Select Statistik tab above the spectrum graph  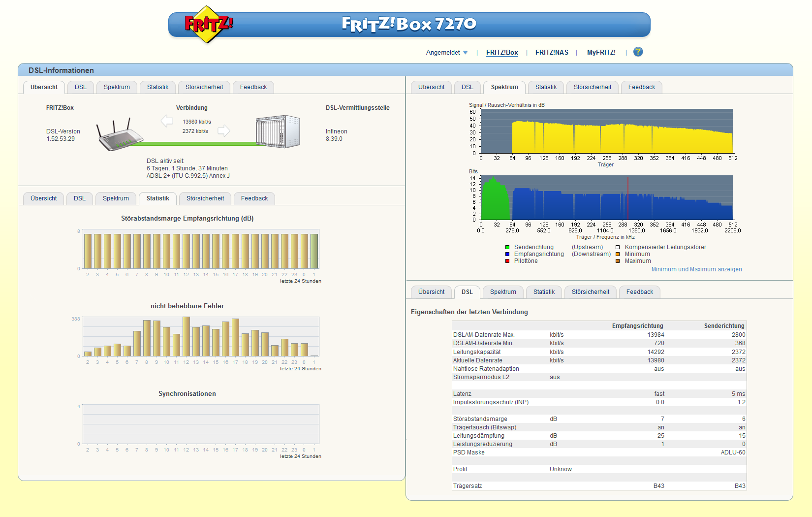coord(546,87)
